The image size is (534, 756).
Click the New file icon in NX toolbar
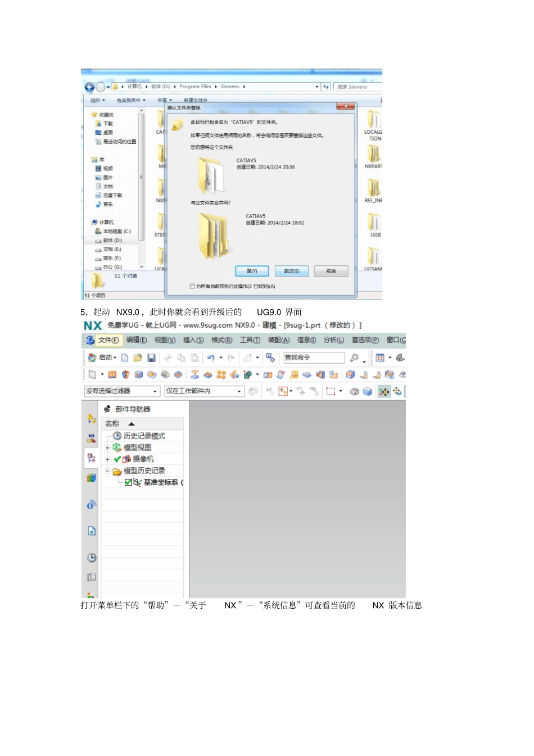click(x=125, y=357)
